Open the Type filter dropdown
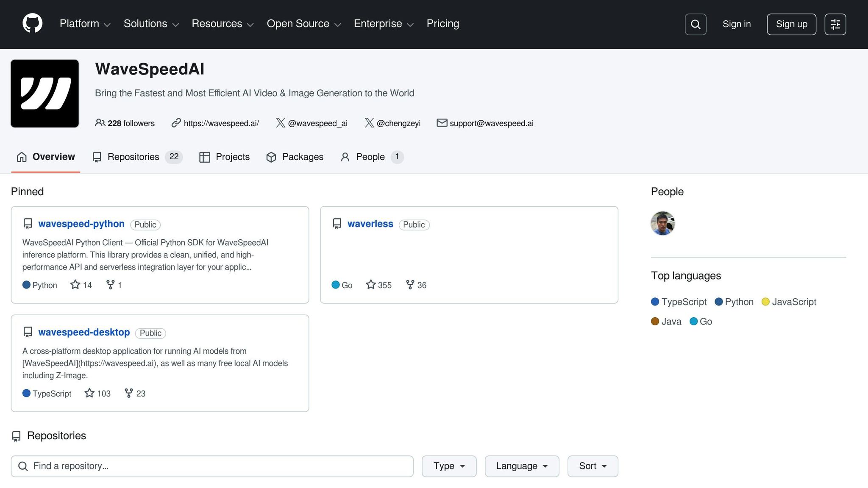 click(449, 466)
